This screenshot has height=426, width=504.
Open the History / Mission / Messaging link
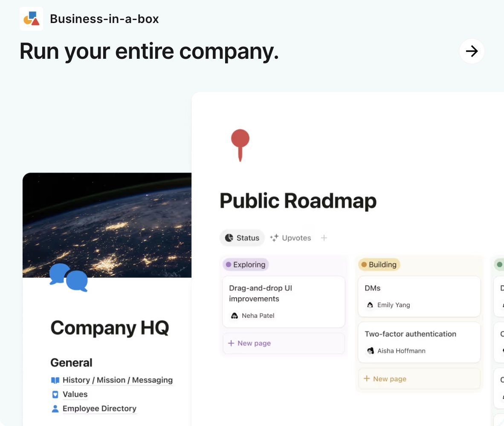click(118, 380)
